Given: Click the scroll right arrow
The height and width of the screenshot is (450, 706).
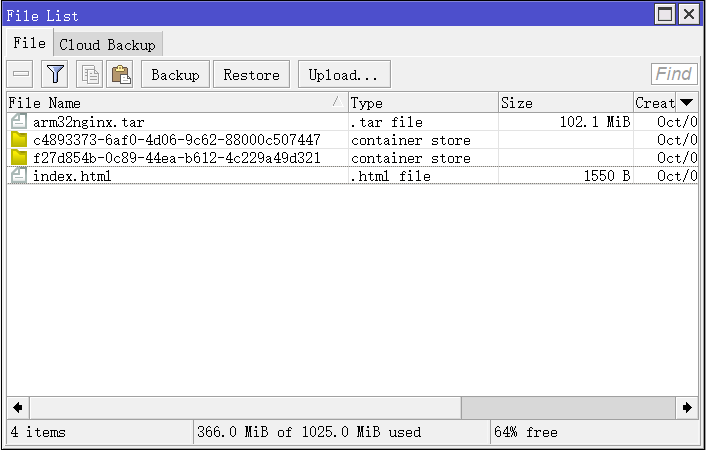Looking at the screenshot, I should pos(687,407).
